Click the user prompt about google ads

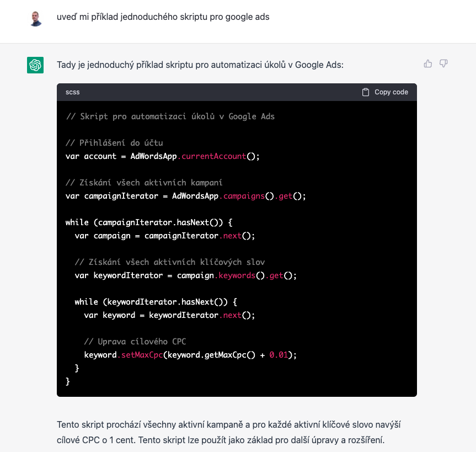(163, 17)
